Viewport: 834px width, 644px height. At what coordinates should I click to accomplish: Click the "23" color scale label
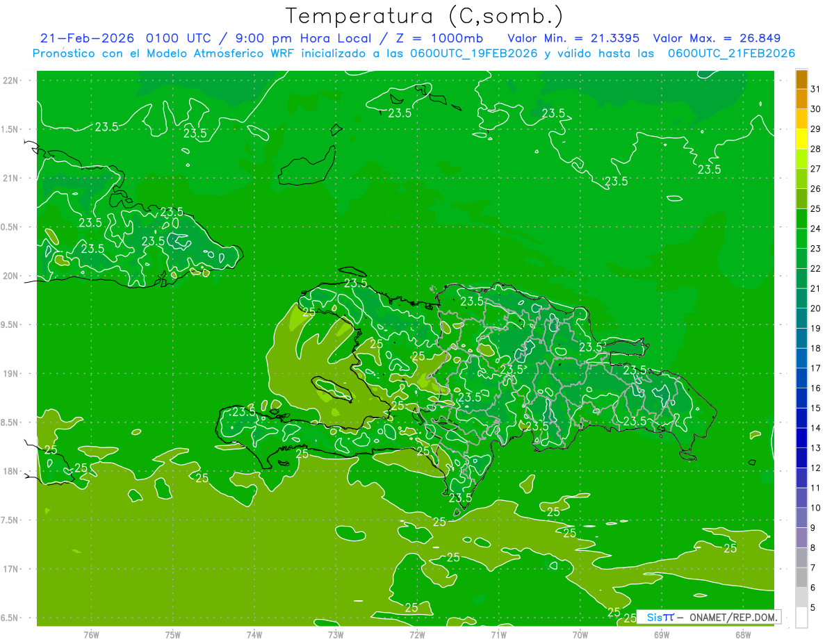click(x=816, y=249)
